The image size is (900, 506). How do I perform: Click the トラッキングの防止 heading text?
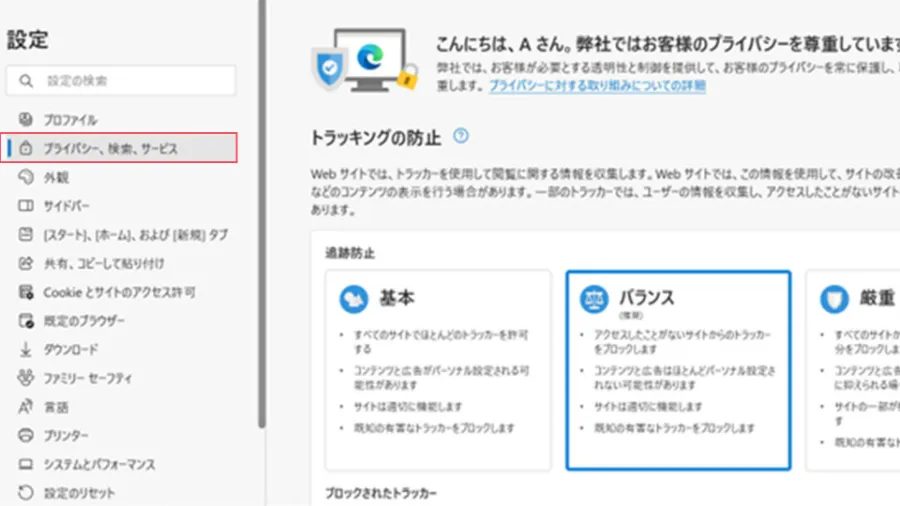375,138
